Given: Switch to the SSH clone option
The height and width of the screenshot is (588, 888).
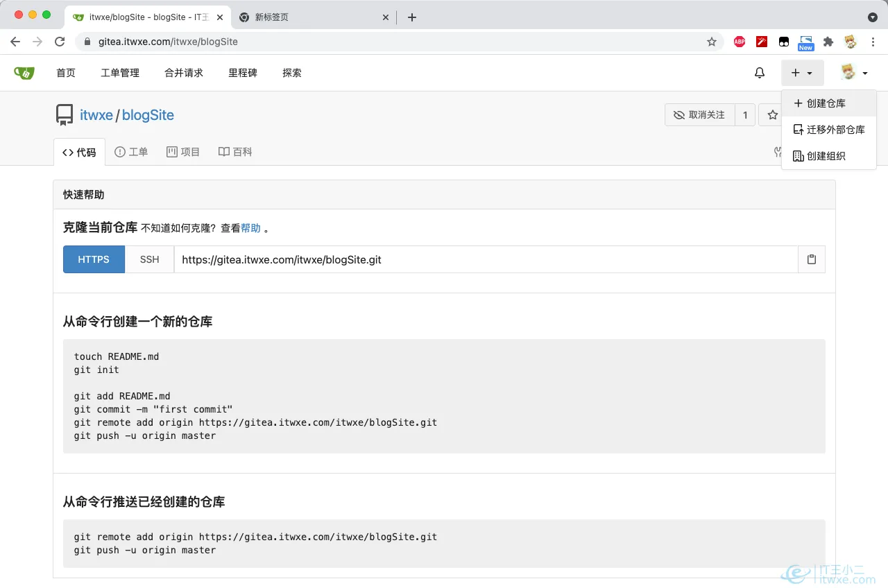Looking at the screenshot, I should pyautogui.click(x=148, y=259).
